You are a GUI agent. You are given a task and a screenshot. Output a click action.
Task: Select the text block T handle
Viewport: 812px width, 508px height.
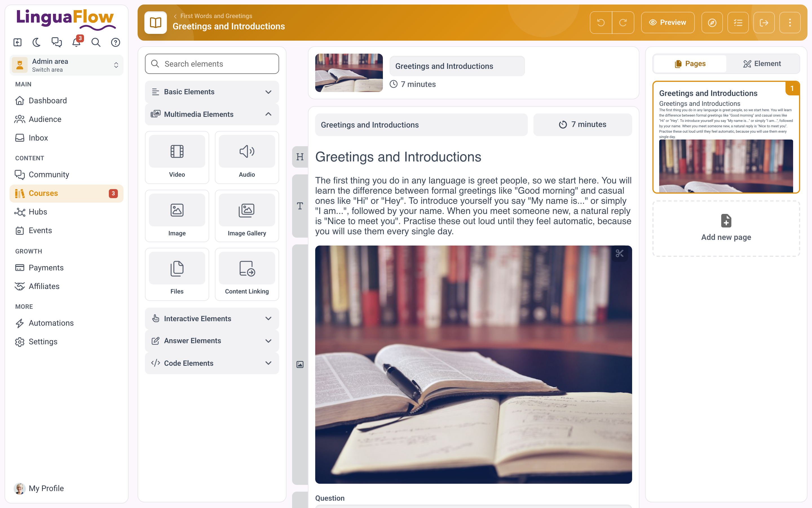click(x=300, y=206)
